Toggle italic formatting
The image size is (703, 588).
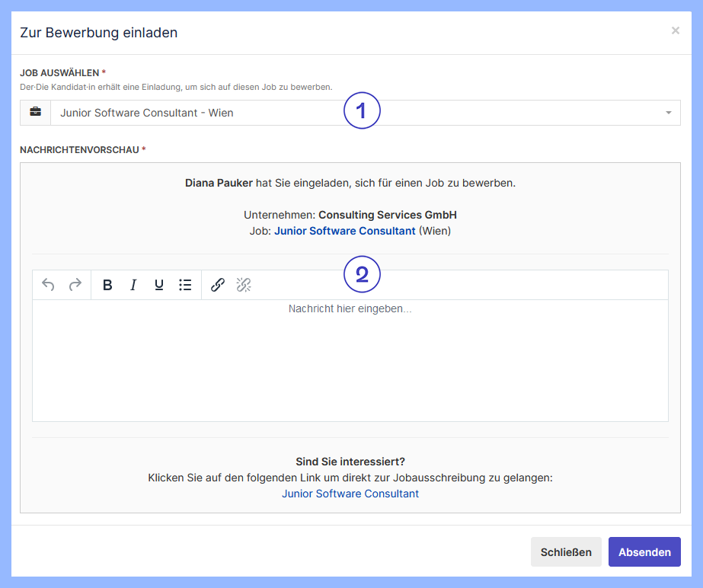[133, 285]
